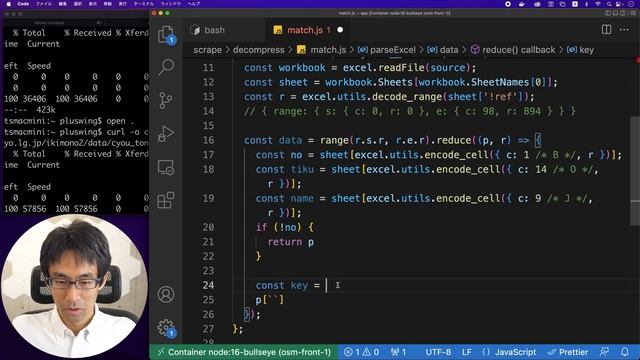This screenshot has width=640, height=360.
Task: Select the match.js editor tab
Action: pyautogui.click(x=308, y=30)
